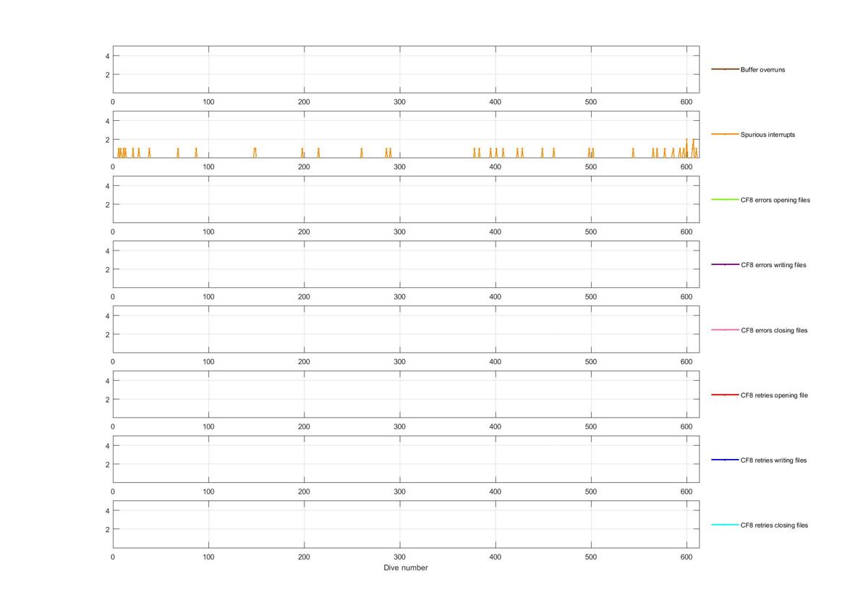Click the dark blue CF8 retries writing files line sample
The width and height of the screenshot is (868, 616).
[725, 460]
